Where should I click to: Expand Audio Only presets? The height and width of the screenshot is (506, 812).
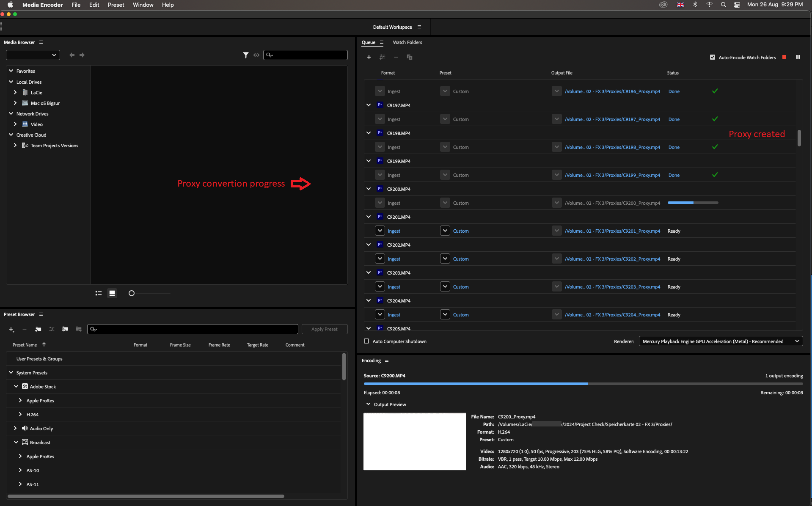15,428
